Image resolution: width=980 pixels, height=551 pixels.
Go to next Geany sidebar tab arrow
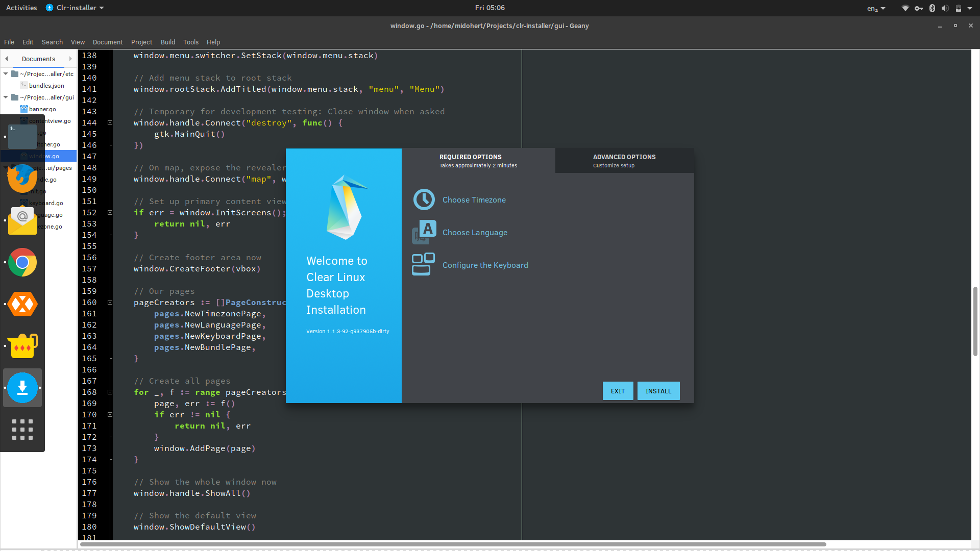pyautogui.click(x=70, y=59)
